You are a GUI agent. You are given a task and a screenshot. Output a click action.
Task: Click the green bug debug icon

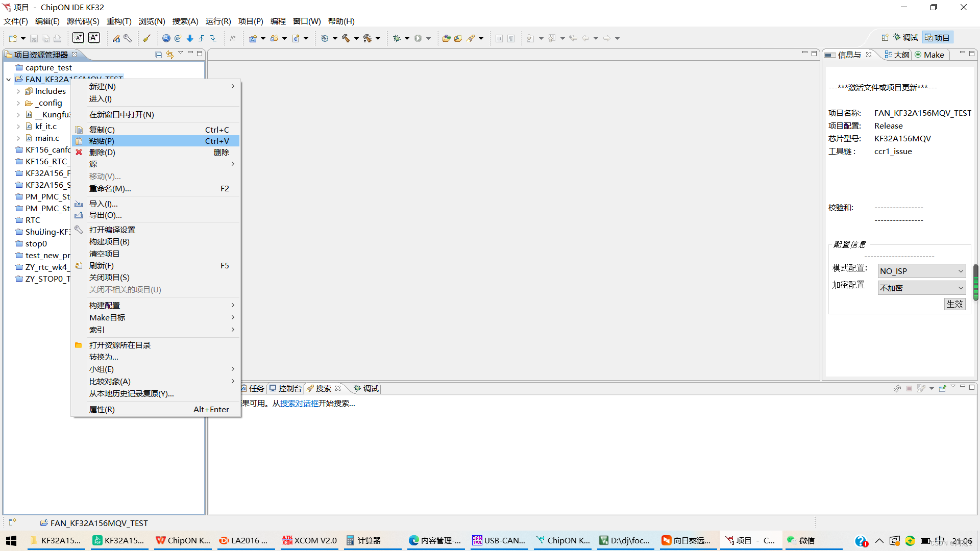click(397, 38)
